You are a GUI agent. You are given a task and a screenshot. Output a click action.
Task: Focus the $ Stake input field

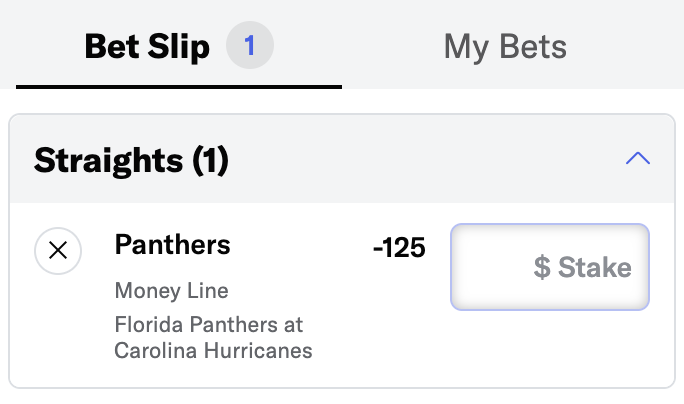(550, 267)
